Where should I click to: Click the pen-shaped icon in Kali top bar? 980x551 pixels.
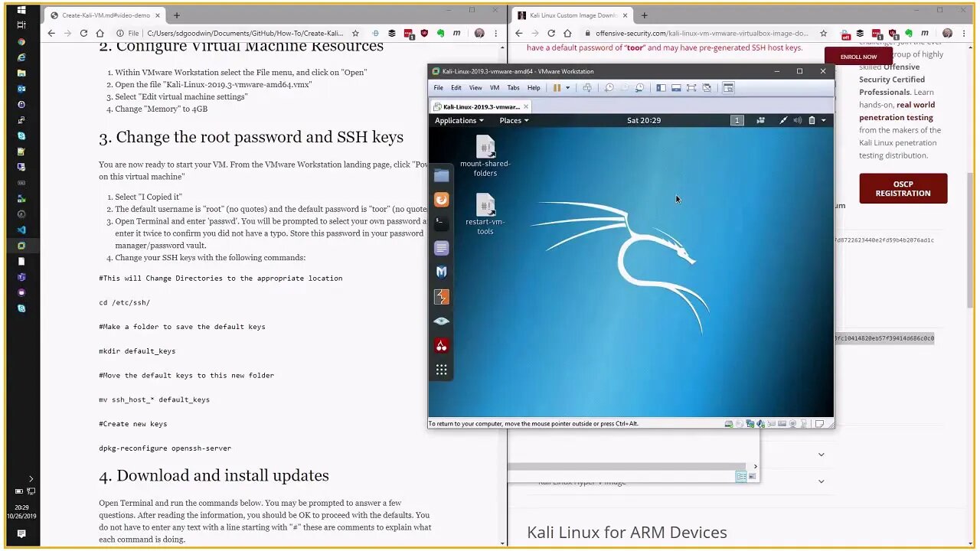[x=782, y=120]
